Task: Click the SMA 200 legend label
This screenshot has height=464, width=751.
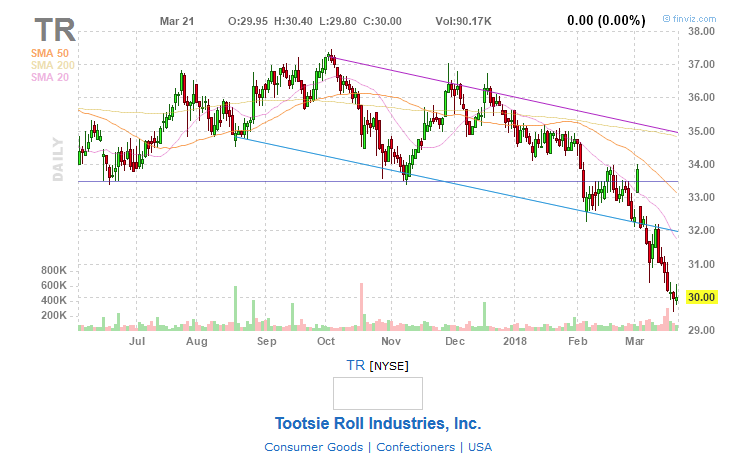Action: (53, 65)
